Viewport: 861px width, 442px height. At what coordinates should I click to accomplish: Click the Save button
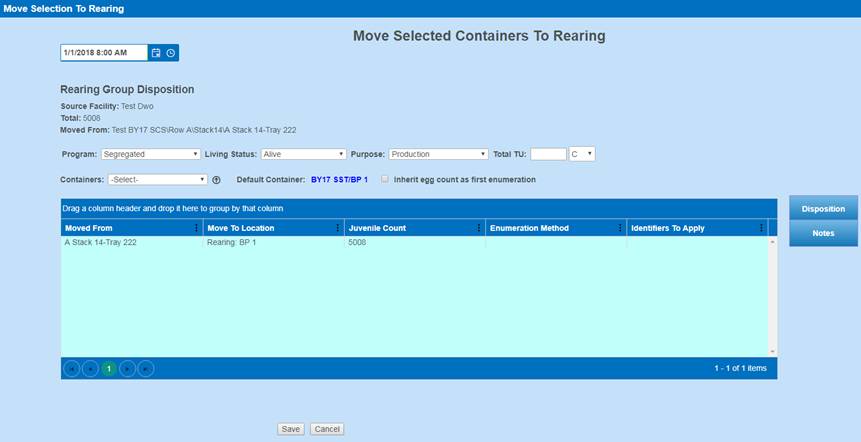[290, 429]
